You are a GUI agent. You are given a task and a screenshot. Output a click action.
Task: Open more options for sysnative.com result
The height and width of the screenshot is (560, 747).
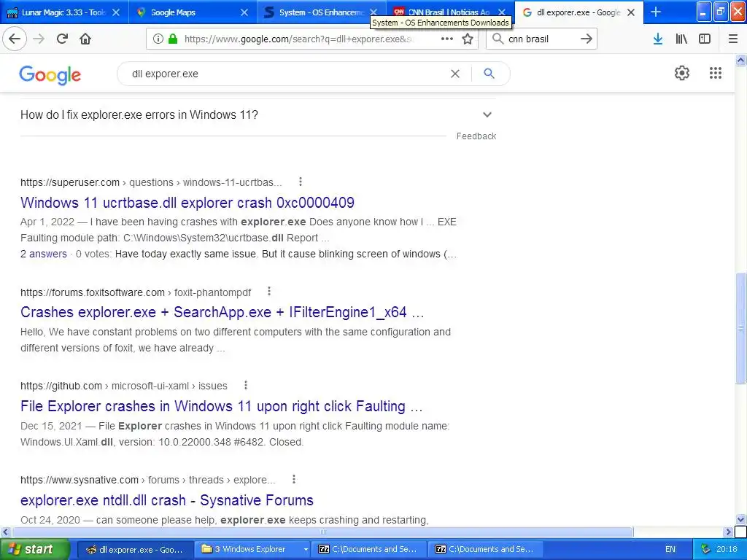point(294,479)
